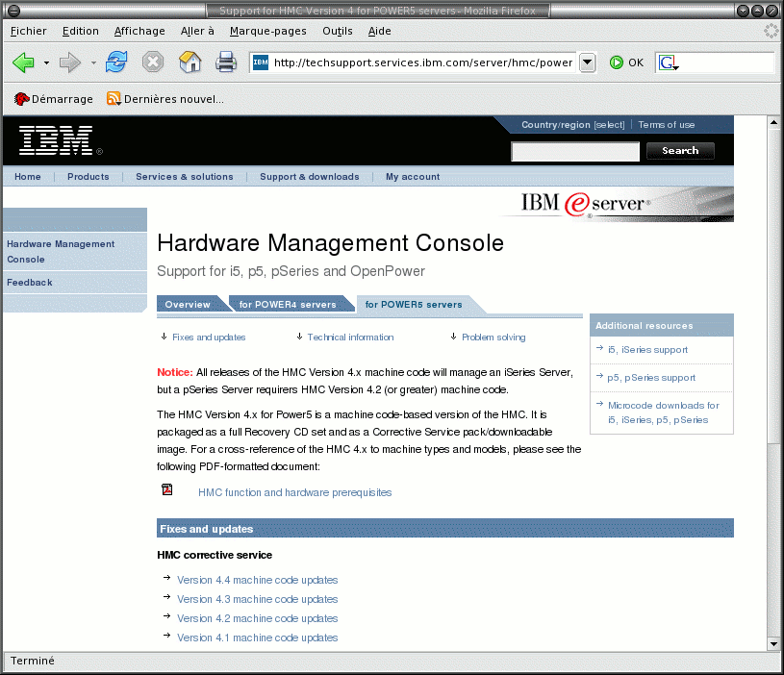Open i5, iSeries support link
The image size is (784, 675).
(x=647, y=350)
